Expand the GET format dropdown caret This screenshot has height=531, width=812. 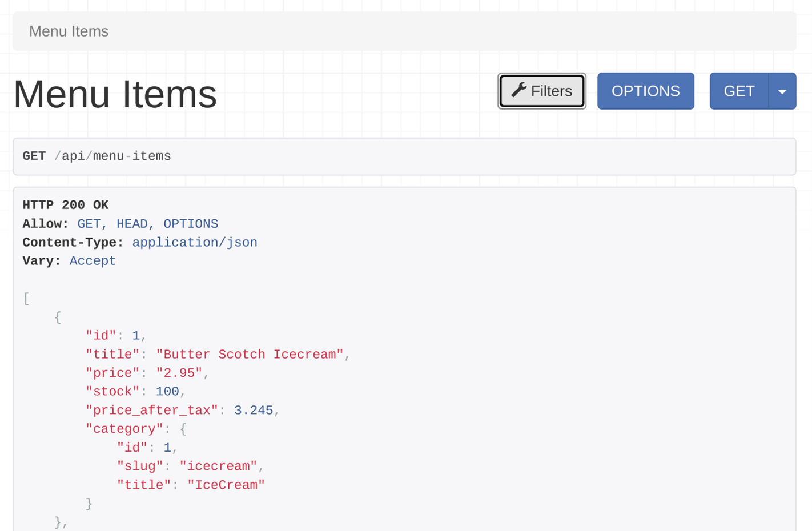782,91
